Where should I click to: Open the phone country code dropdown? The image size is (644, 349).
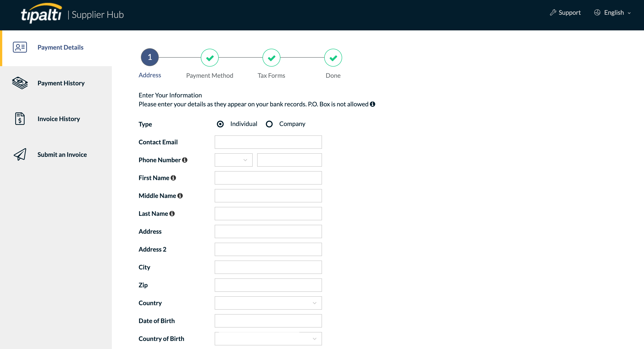point(233,160)
